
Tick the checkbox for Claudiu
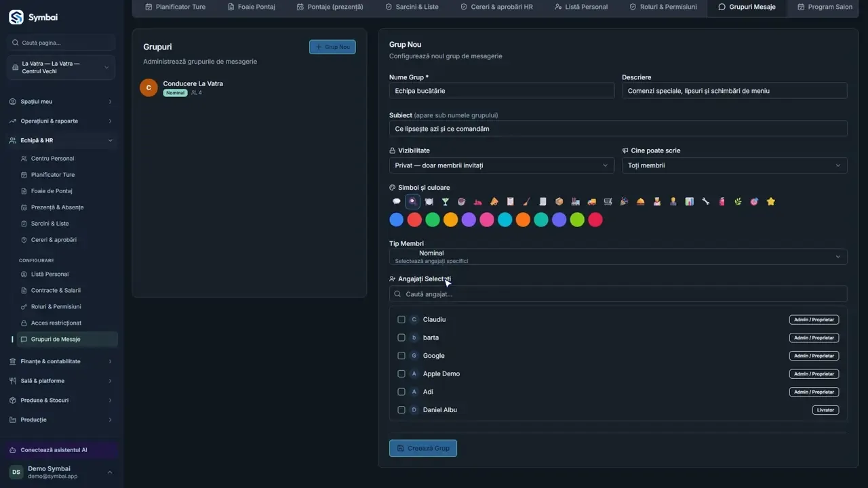(x=401, y=319)
